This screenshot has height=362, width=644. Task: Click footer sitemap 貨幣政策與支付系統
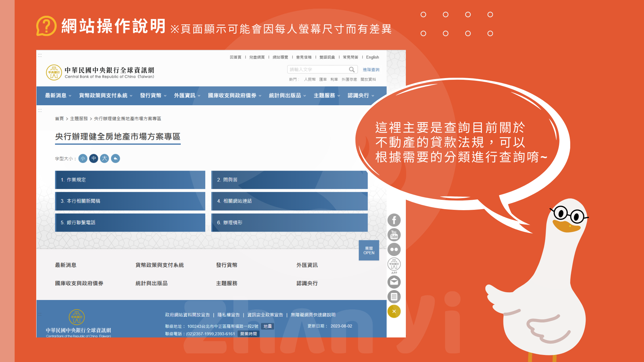(x=160, y=265)
